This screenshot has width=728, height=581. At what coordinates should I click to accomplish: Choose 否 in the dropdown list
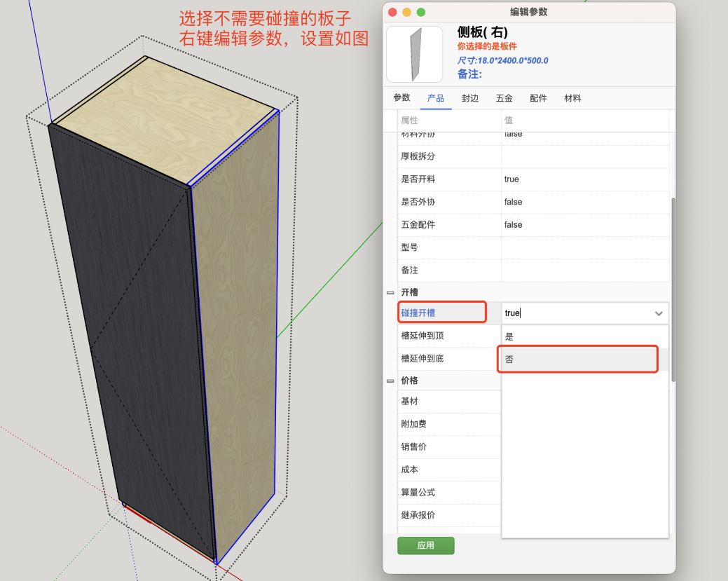(x=578, y=360)
